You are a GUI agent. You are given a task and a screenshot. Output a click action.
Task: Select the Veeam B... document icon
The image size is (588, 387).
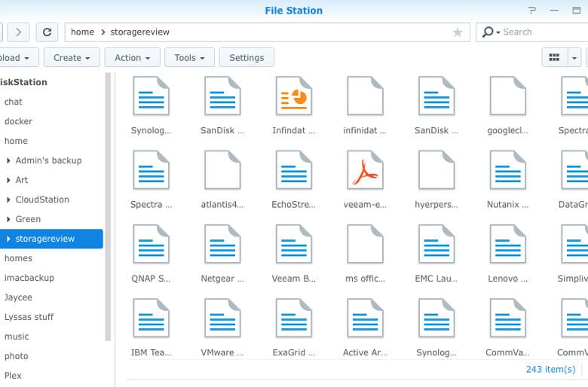click(x=294, y=244)
